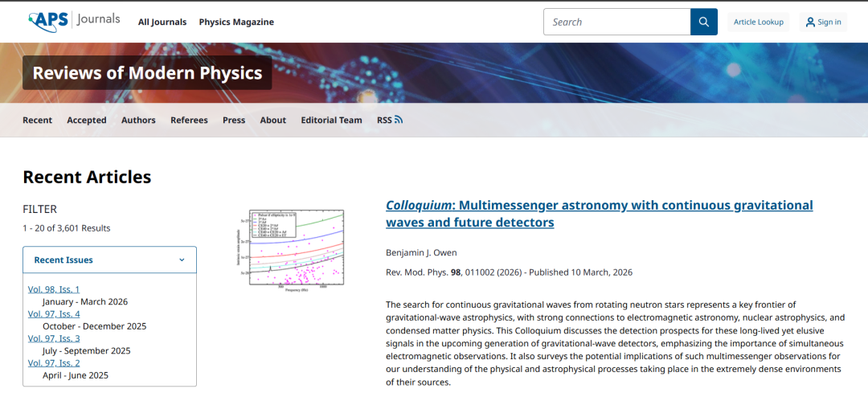Open the Referees page

pyautogui.click(x=189, y=120)
